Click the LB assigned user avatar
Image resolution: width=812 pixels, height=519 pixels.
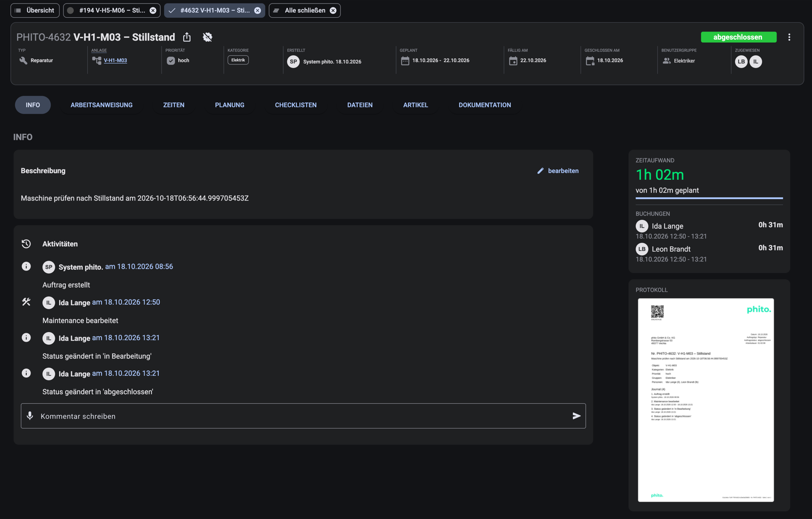coord(741,61)
